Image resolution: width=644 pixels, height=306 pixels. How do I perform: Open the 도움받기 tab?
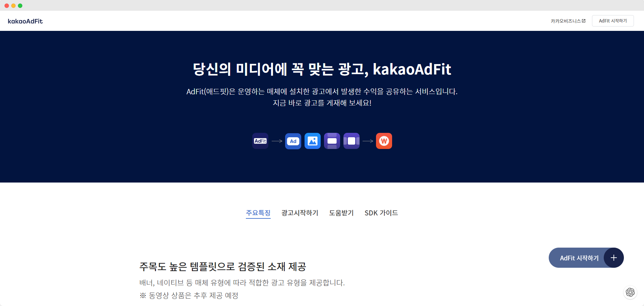click(x=341, y=213)
